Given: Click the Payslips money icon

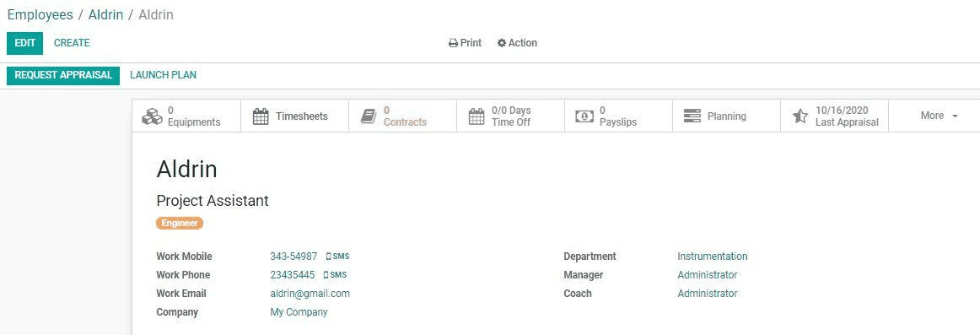Looking at the screenshot, I should tap(584, 116).
